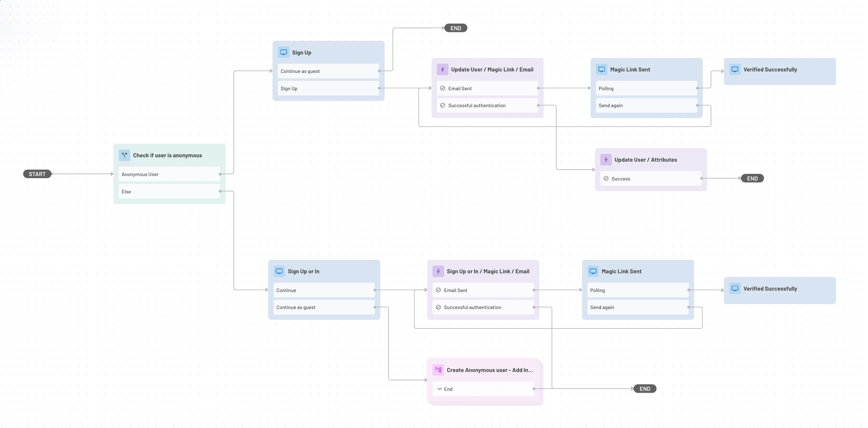Click the END badge after Update User / Attributes
Viewport: 868px width, 428px height.
(x=752, y=178)
